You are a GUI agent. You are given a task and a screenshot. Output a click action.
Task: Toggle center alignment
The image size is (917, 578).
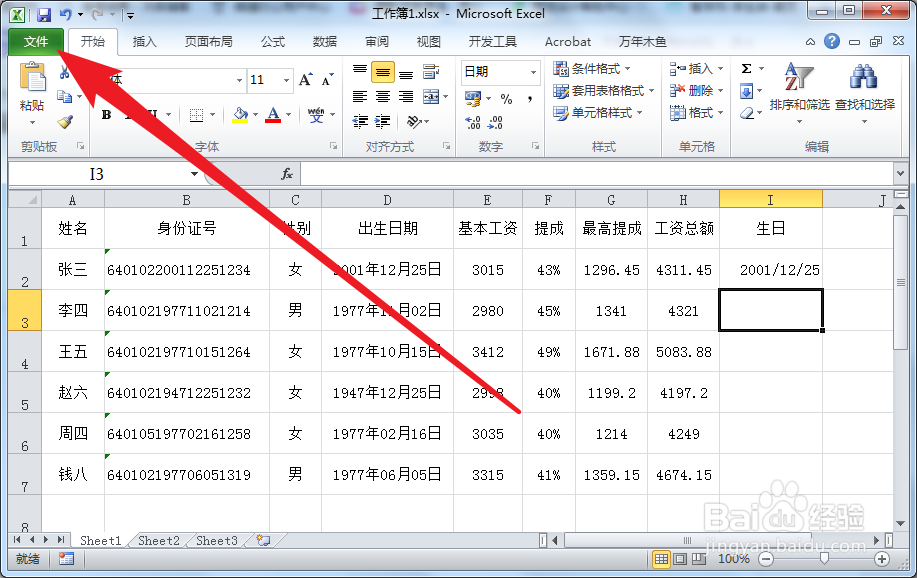coord(381,95)
